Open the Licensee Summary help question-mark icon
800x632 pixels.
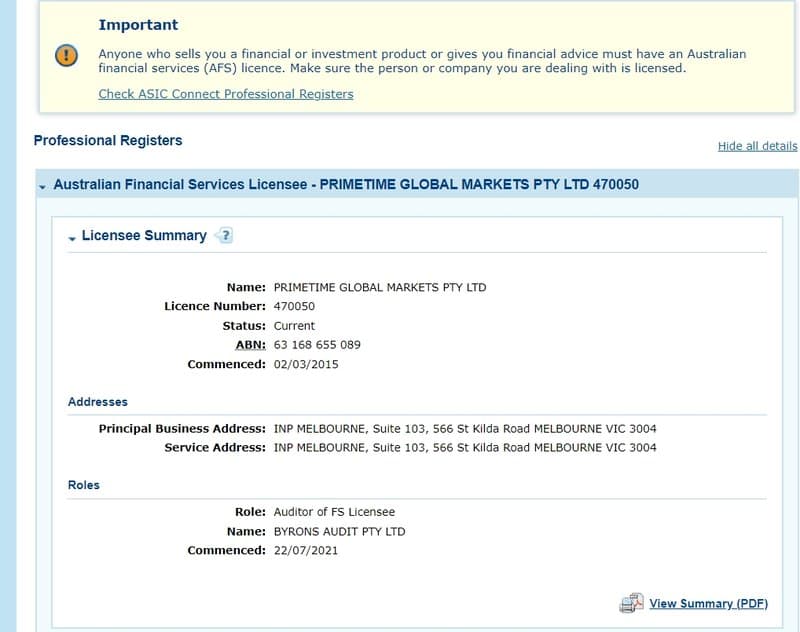tap(224, 236)
